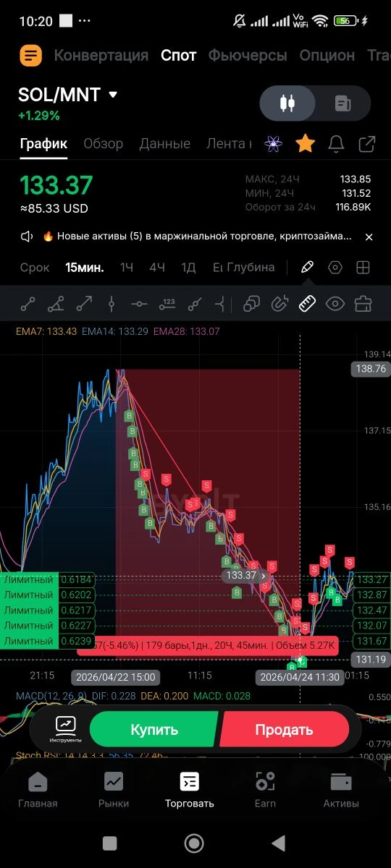Tap the green Купить button
This screenshot has width=391, height=868.
coord(154,730)
